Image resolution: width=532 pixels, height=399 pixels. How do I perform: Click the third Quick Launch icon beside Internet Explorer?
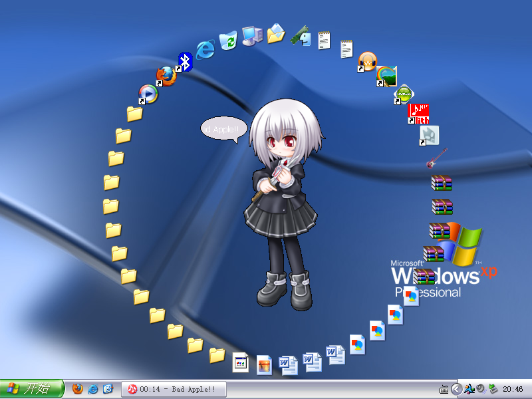tap(108, 389)
